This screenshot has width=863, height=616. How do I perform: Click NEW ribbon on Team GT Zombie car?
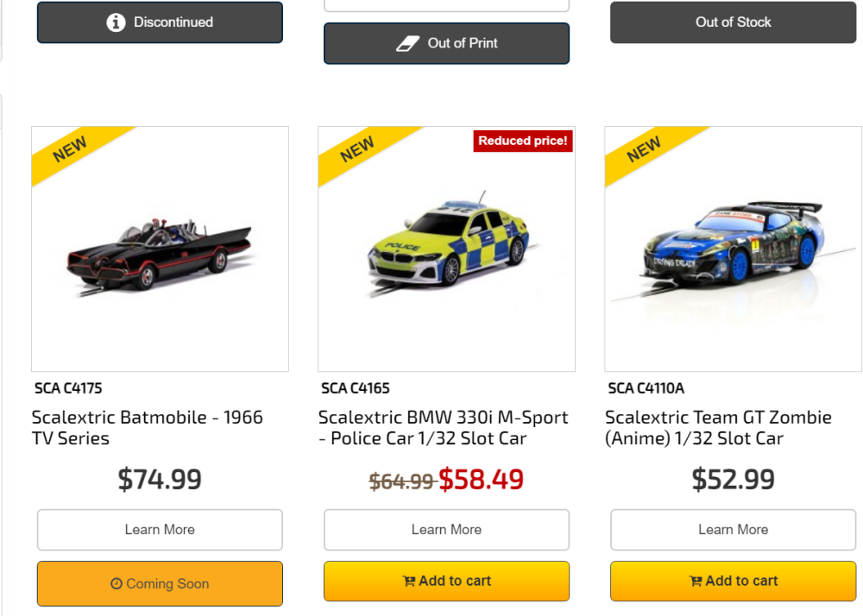(x=644, y=150)
